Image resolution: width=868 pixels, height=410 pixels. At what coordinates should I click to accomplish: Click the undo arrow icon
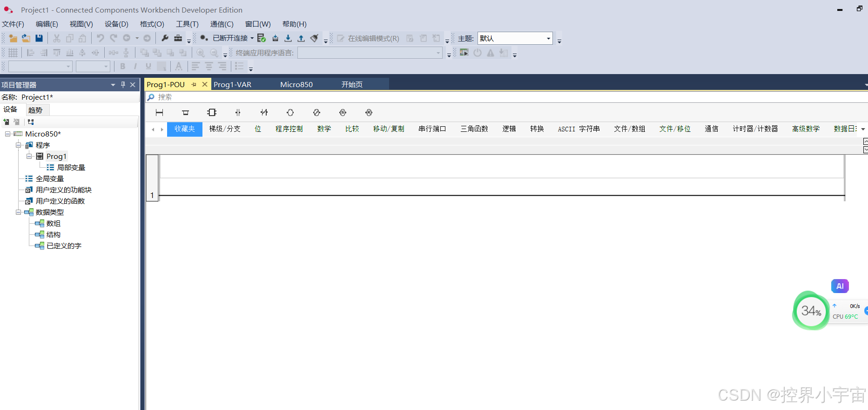point(100,38)
